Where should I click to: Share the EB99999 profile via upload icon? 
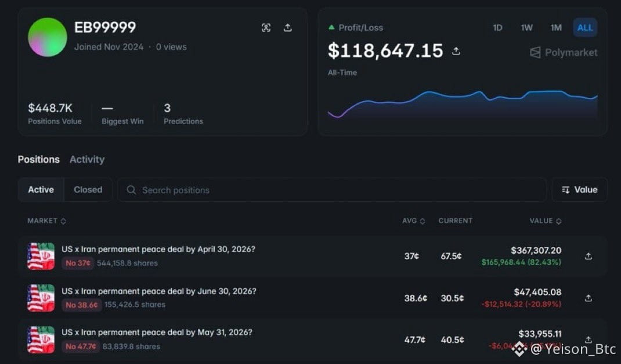(288, 28)
